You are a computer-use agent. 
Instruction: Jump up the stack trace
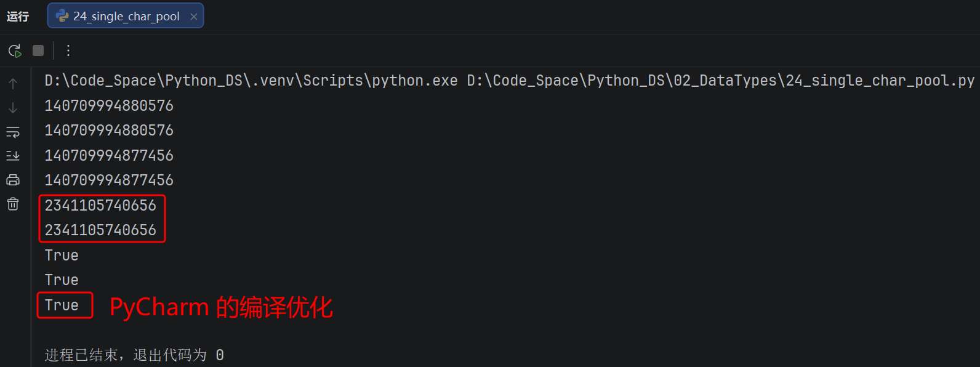[13, 84]
